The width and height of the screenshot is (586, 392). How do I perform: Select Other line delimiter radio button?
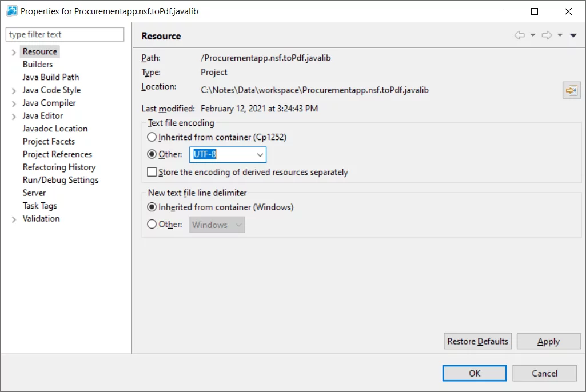(x=152, y=225)
